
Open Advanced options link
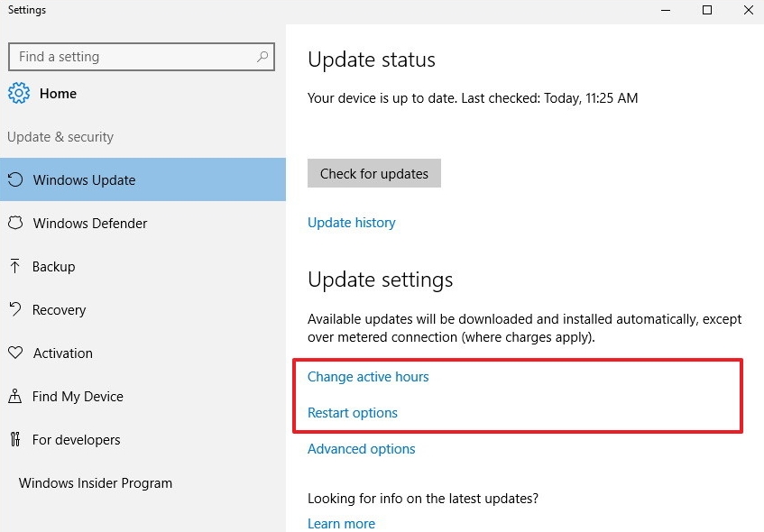tap(361, 448)
